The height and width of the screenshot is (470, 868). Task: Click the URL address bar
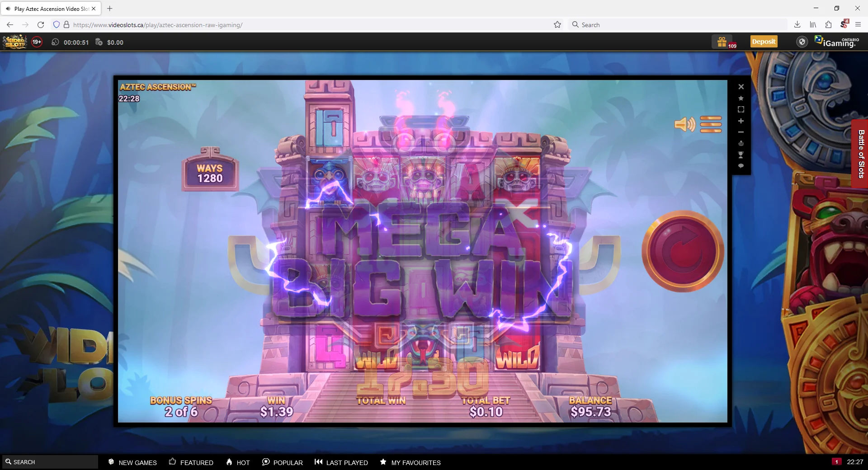pos(307,25)
